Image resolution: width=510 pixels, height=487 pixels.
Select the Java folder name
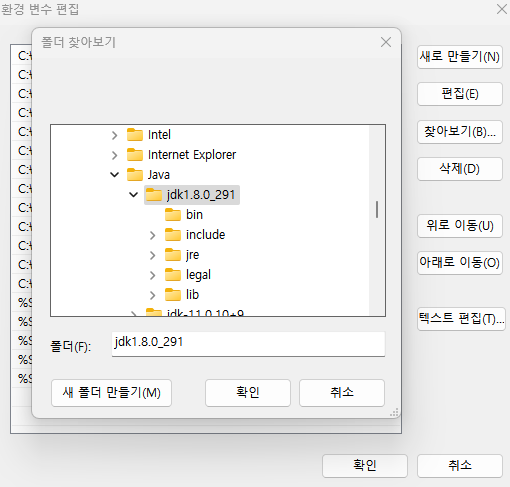click(x=159, y=175)
